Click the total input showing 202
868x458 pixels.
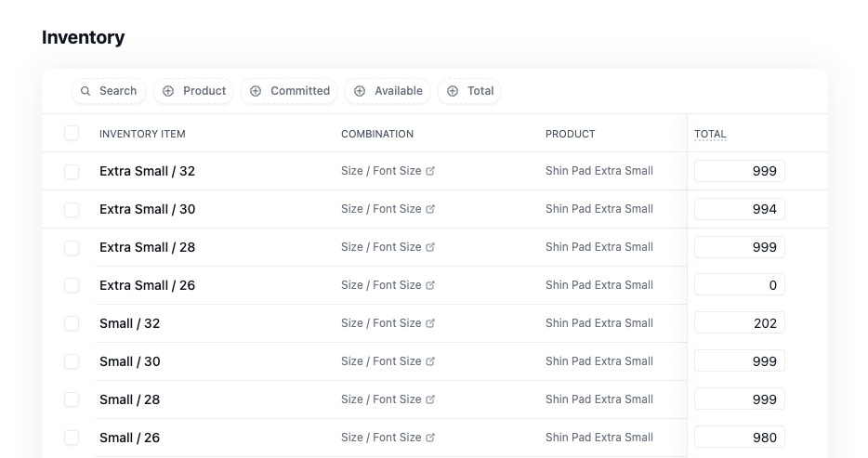(740, 323)
